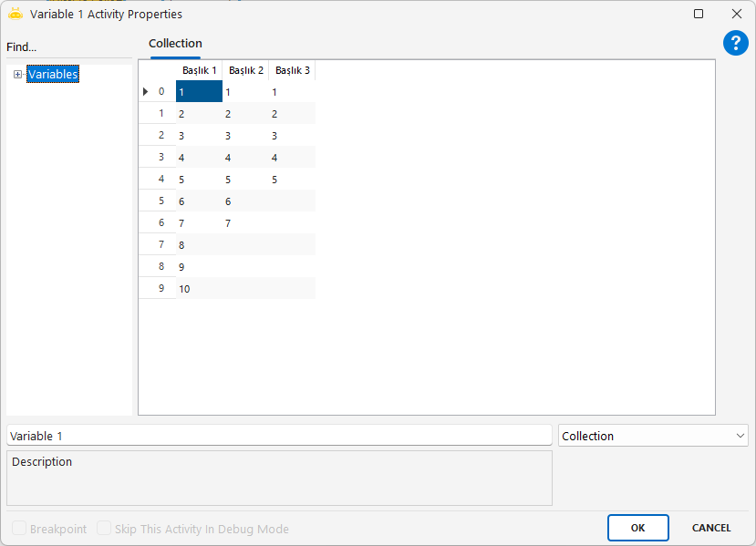756x546 pixels.
Task: Click the Başlık 1 column header
Action: (199, 70)
